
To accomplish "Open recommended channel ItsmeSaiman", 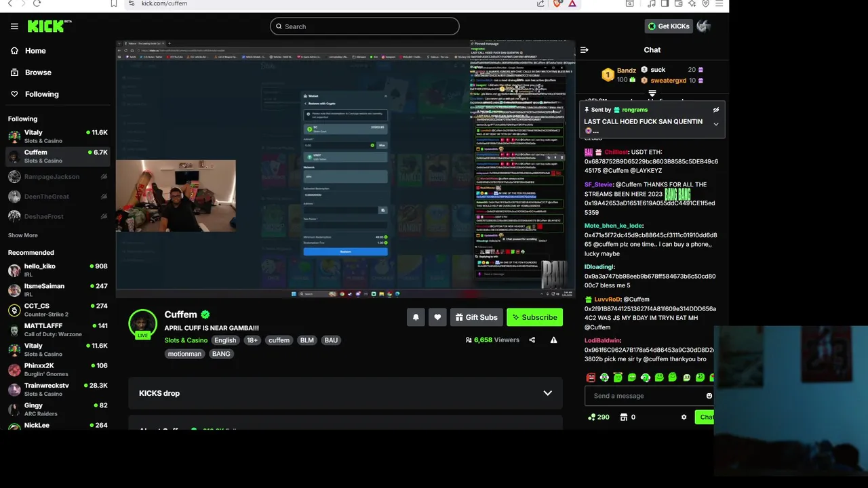I will coord(58,290).
